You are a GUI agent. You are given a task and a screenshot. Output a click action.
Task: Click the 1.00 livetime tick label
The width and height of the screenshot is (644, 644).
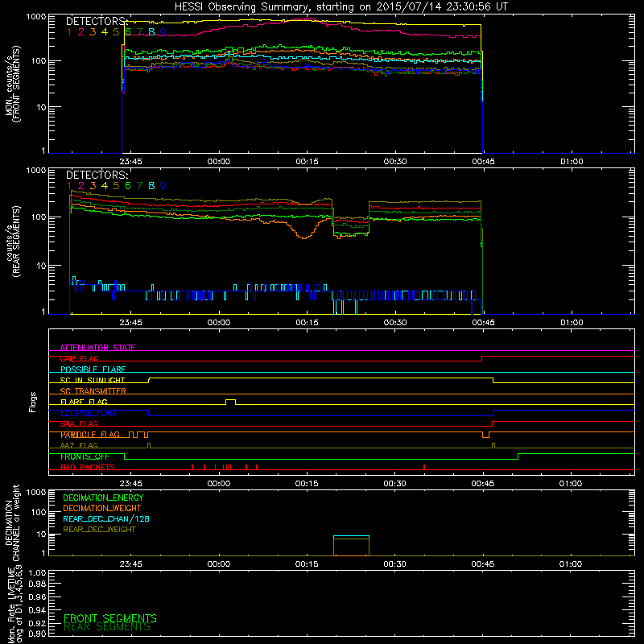click(37, 572)
